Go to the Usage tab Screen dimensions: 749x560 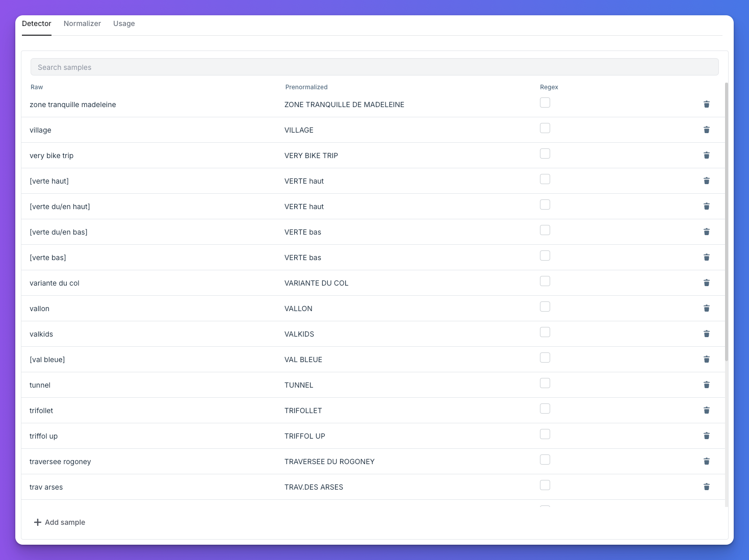pos(124,23)
